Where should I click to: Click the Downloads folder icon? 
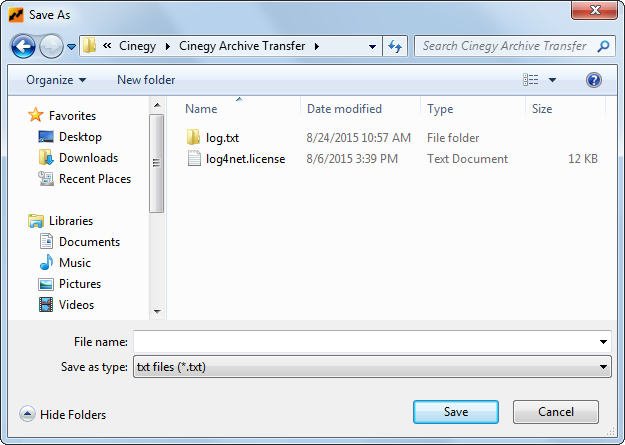click(46, 158)
